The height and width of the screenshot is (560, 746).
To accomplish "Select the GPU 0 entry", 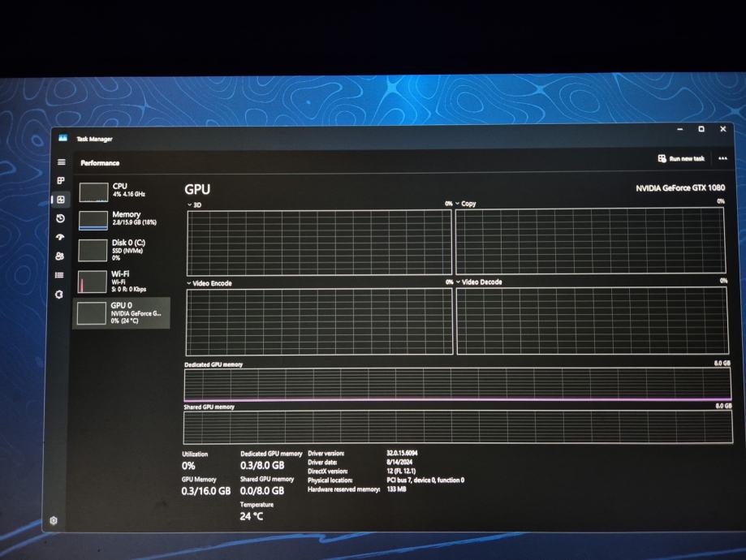I will [x=121, y=313].
